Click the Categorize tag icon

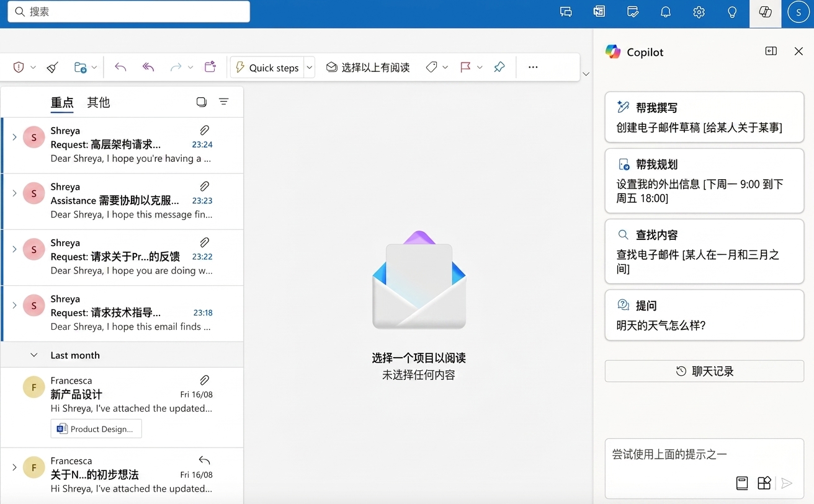pos(432,67)
